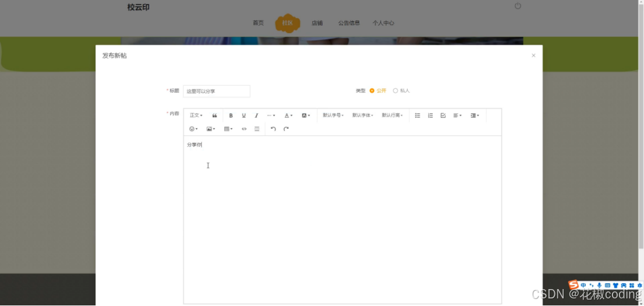Image resolution: width=644 pixels, height=306 pixels.
Task: Open the 个人中心 nav tab
Action: pos(383,23)
